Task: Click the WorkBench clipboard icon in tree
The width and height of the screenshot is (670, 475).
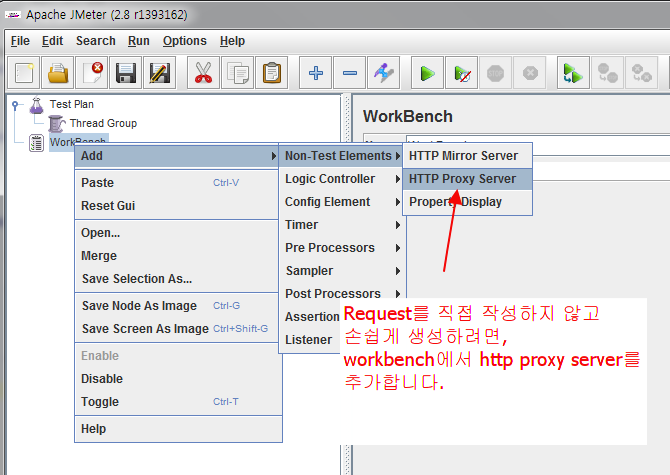Action: (36, 143)
